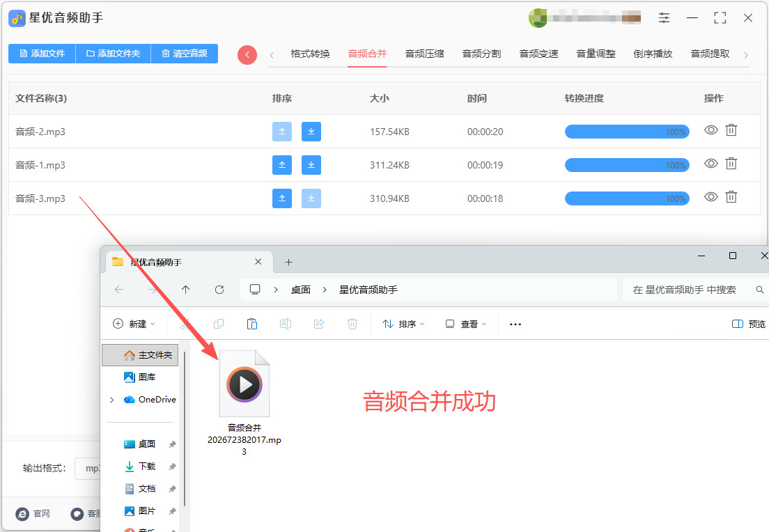This screenshot has width=769, height=532.
Task: Click paste icon in explorer toolbar
Action: (x=251, y=324)
